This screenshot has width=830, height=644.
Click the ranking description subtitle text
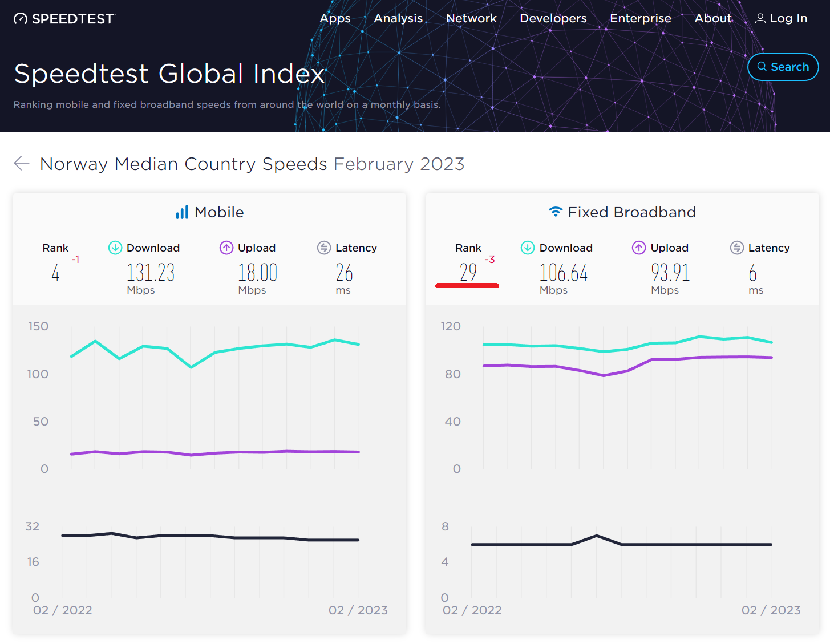(227, 104)
